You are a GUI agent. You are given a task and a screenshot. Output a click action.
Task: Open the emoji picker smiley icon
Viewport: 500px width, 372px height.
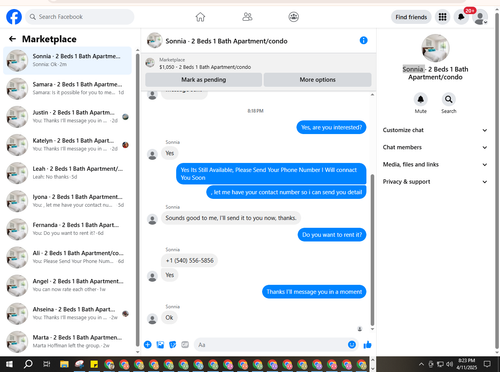click(x=352, y=345)
